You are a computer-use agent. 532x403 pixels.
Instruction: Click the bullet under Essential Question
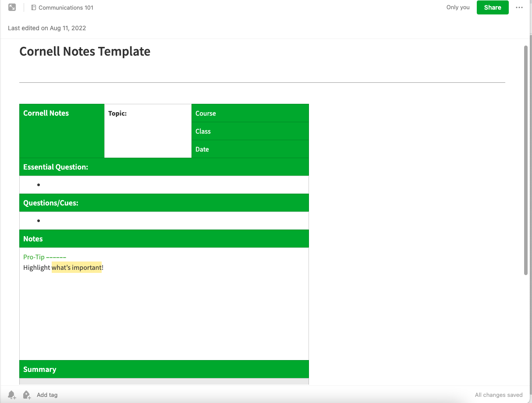(39, 184)
